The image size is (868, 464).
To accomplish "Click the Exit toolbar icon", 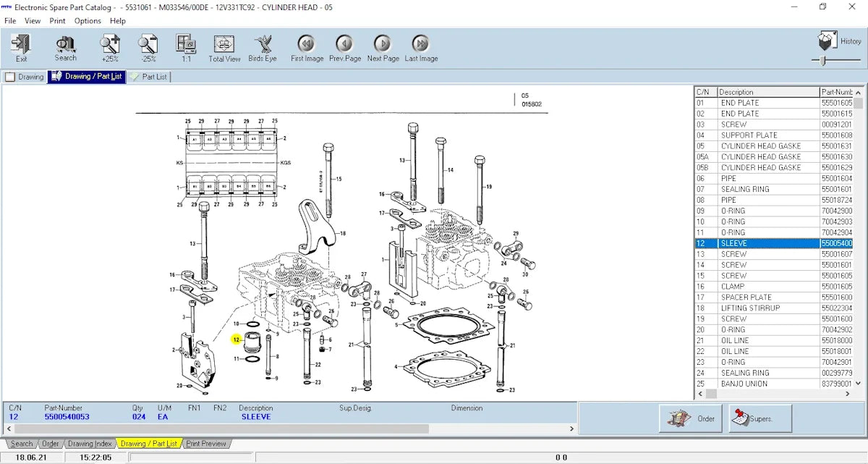I will (x=21, y=48).
